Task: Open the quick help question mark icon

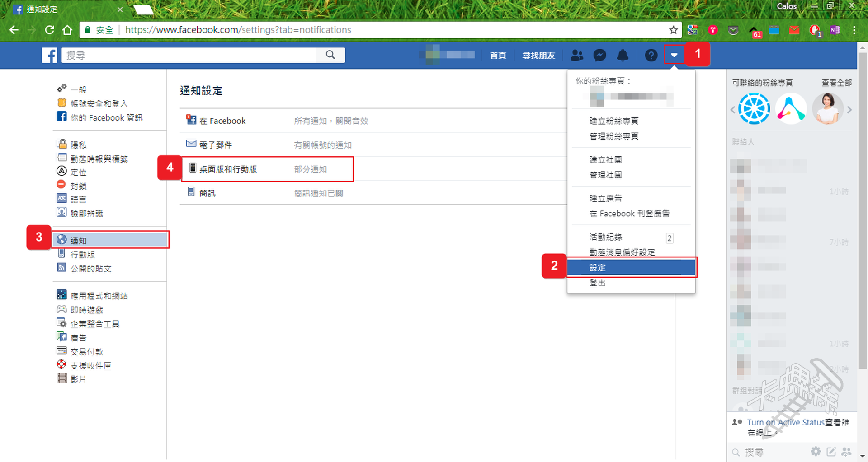Action: click(x=651, y=56)
